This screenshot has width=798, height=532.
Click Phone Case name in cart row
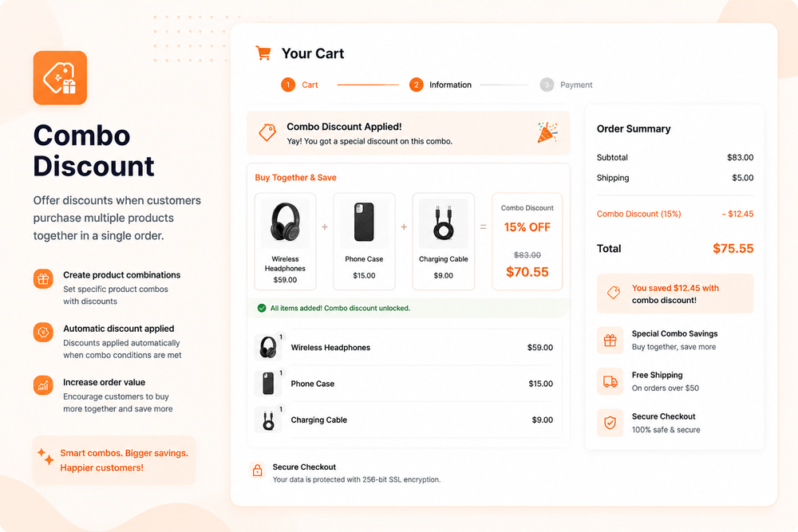click(313, 384)
